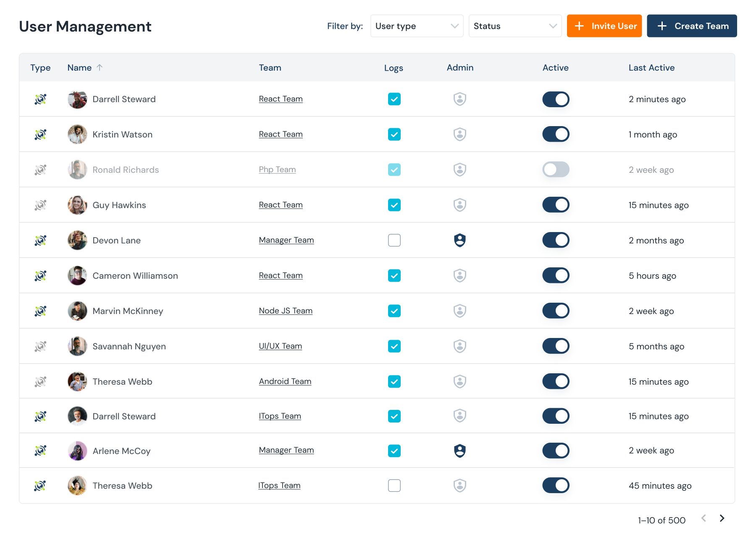Click the Invite User button

coord(604,26)
